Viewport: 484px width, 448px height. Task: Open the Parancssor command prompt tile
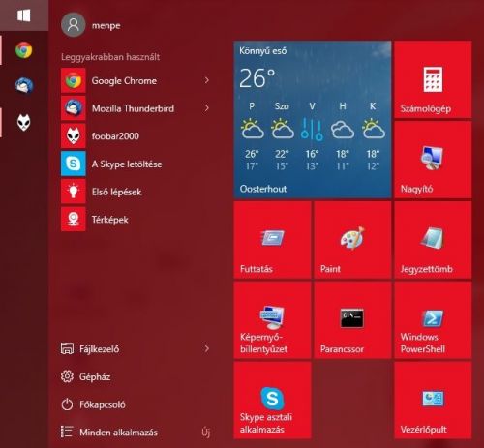point(352,320)
